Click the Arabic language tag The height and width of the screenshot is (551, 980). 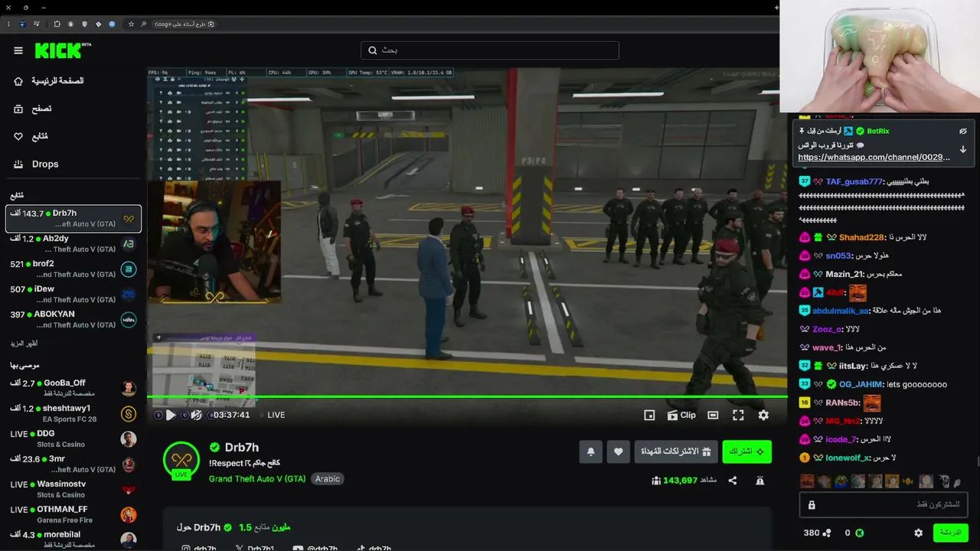pos(328,479)
